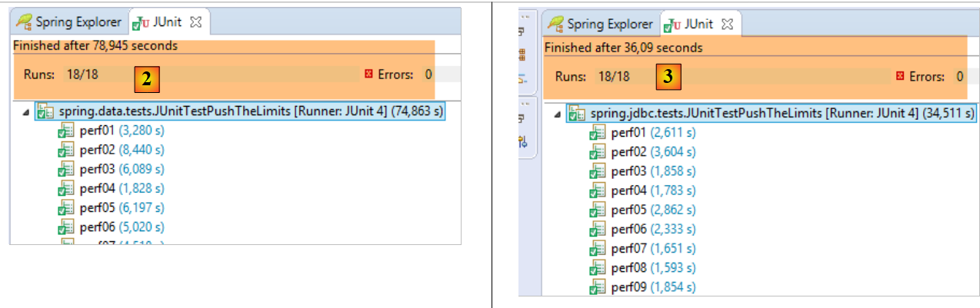The height and width of the screenshot is (308, 980).
Task: Click the yellow badge numbered 3
Action: click(668, 77)
